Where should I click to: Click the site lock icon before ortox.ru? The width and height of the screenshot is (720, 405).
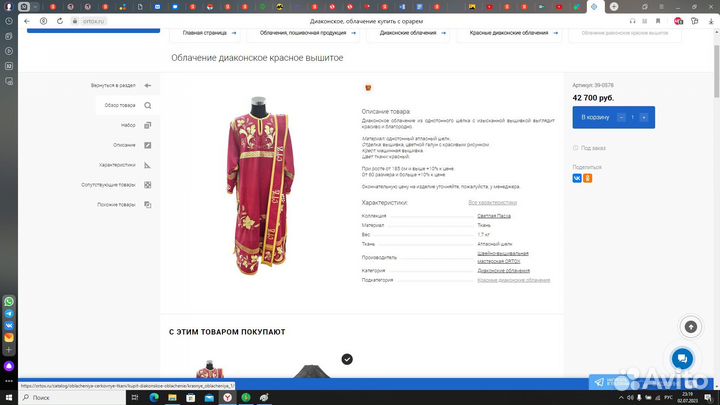point(75,21)
